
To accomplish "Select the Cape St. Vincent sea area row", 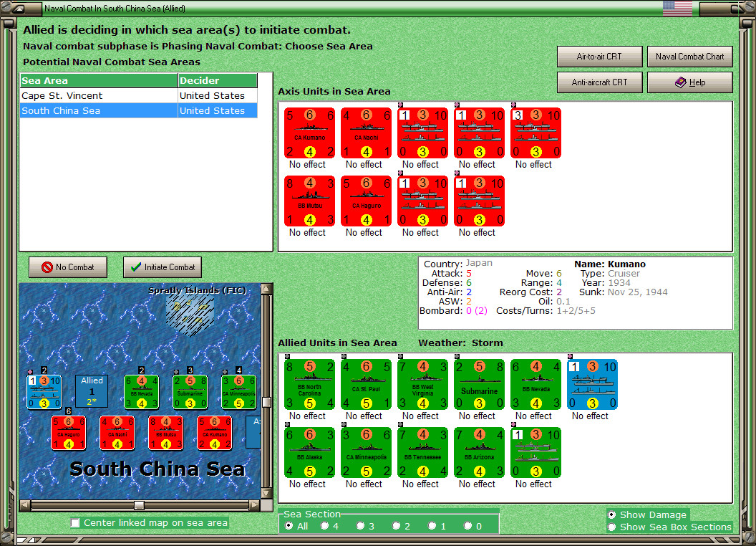I will click(138, 95).
